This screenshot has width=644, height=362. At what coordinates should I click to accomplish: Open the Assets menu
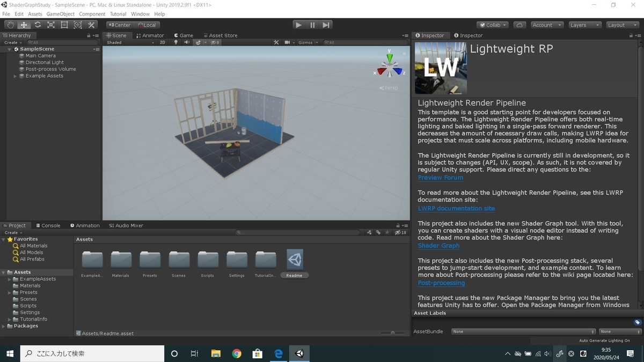(35, 14)
